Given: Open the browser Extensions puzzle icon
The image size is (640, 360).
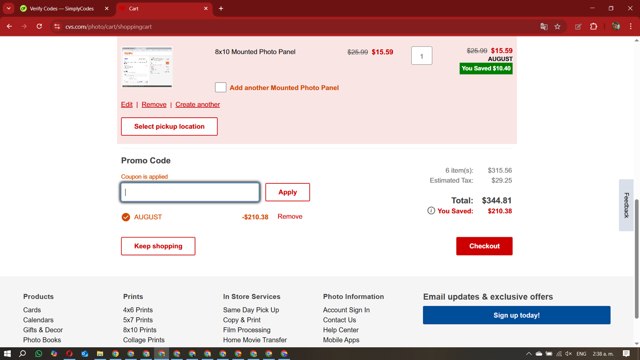Looking at the screenshot, I should coord(593,27).
